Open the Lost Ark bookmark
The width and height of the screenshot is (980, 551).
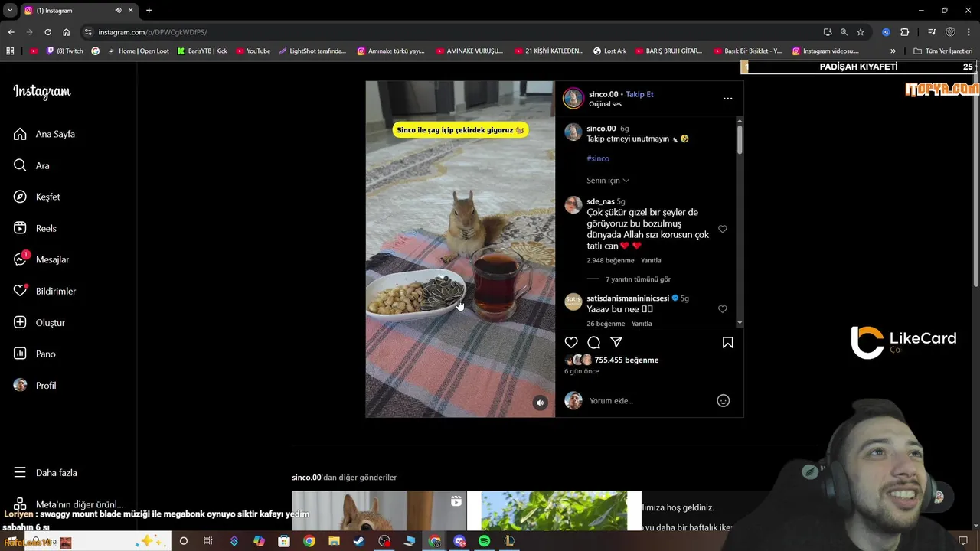coord(609,51)
